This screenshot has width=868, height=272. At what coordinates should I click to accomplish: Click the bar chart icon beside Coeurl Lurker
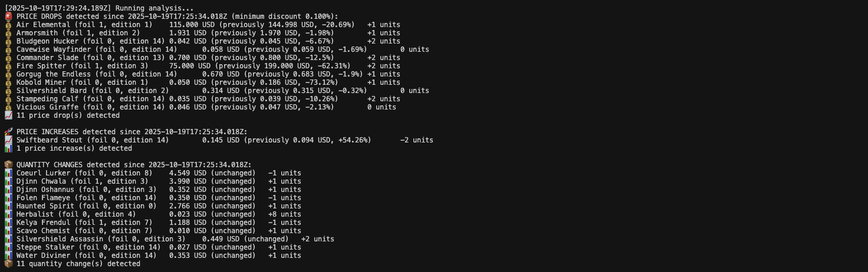coord(8,173)
